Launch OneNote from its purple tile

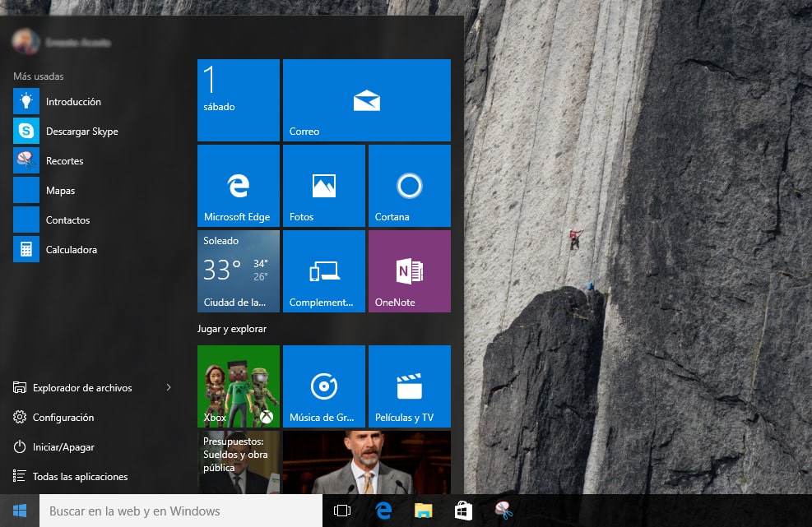click(x=409, y=270)
